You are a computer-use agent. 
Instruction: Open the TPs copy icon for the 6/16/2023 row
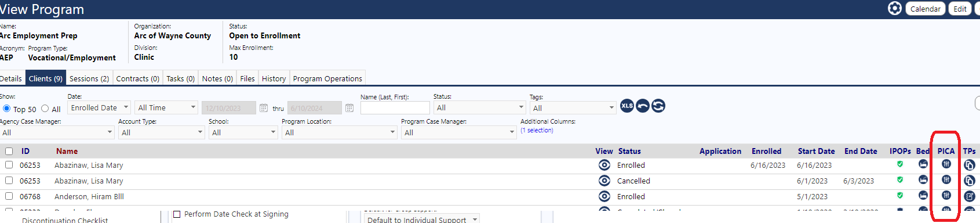[x=970, y=165]
